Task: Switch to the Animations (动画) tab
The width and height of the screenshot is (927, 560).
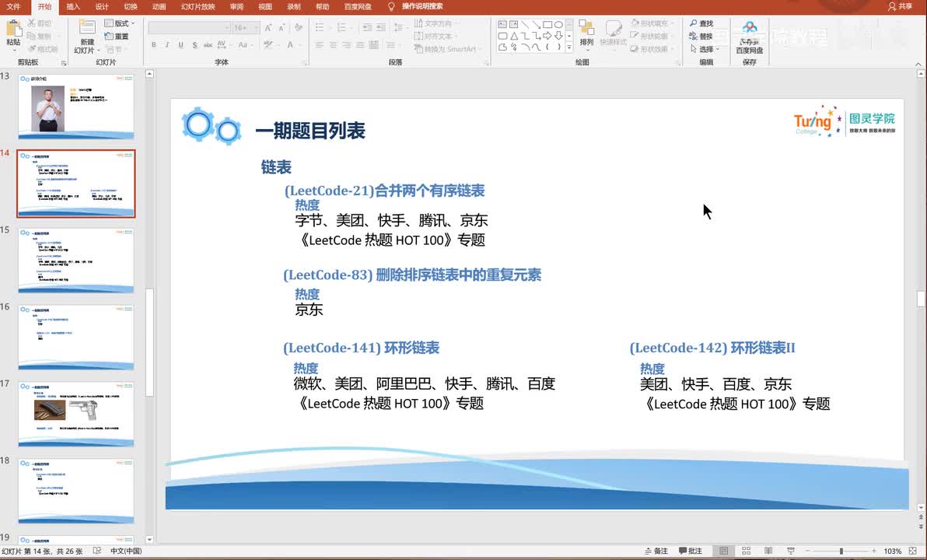Action: 159,6
